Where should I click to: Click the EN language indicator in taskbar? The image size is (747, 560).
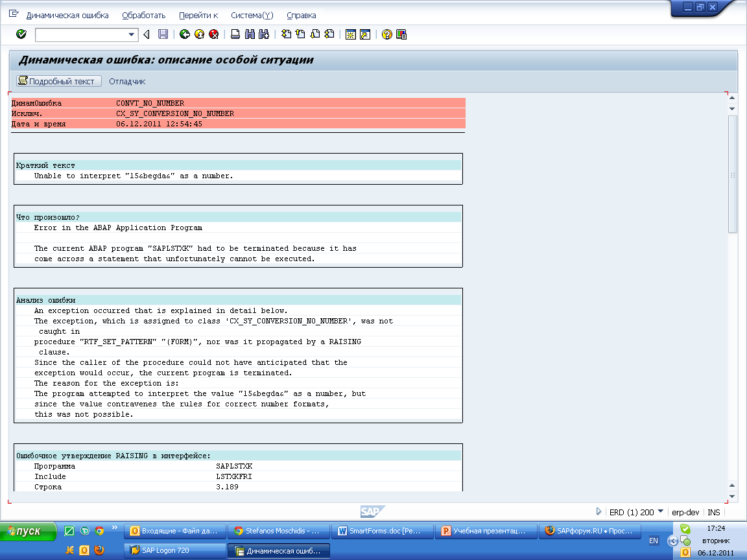point(654,541)
